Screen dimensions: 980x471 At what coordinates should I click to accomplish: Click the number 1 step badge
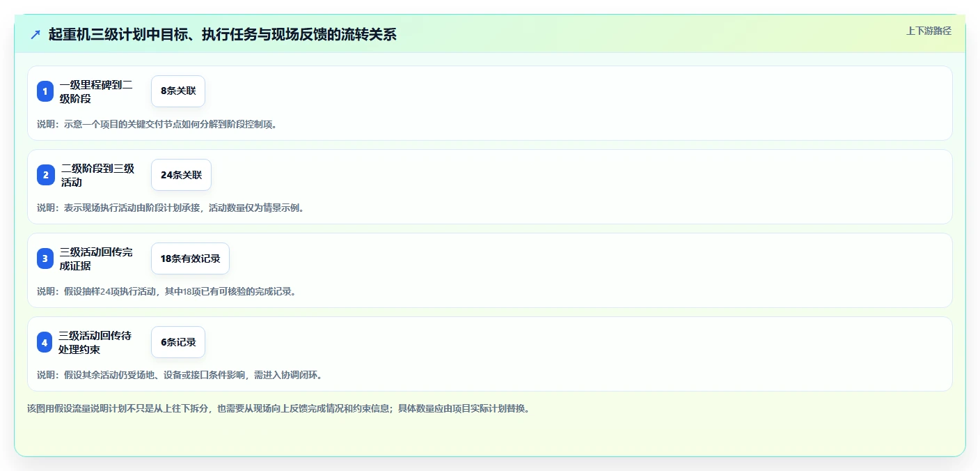point(45,91)
